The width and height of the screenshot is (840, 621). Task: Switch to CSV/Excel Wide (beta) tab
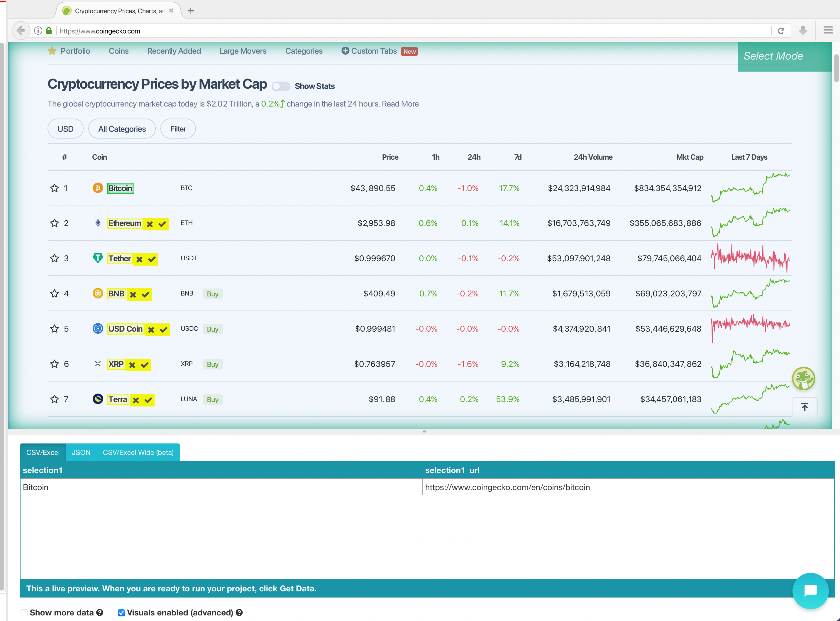click(x=138, y=452)
